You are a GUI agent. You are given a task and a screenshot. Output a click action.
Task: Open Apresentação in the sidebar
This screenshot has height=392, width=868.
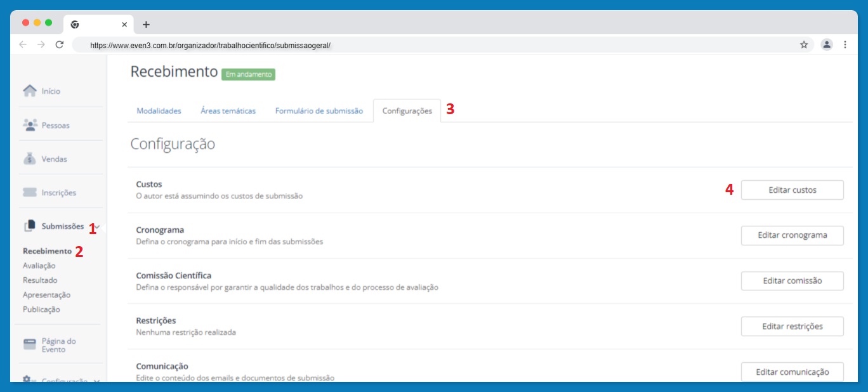(46, 295)
